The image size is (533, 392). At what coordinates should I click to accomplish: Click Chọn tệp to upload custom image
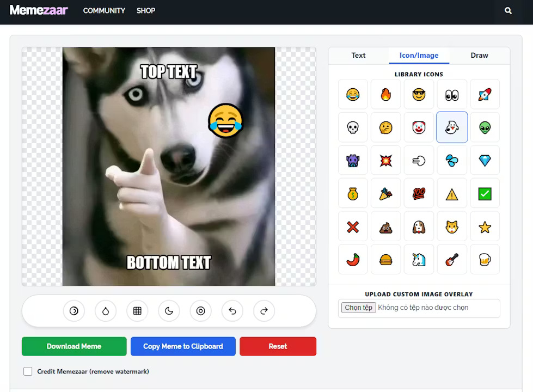tap(358, 308)
